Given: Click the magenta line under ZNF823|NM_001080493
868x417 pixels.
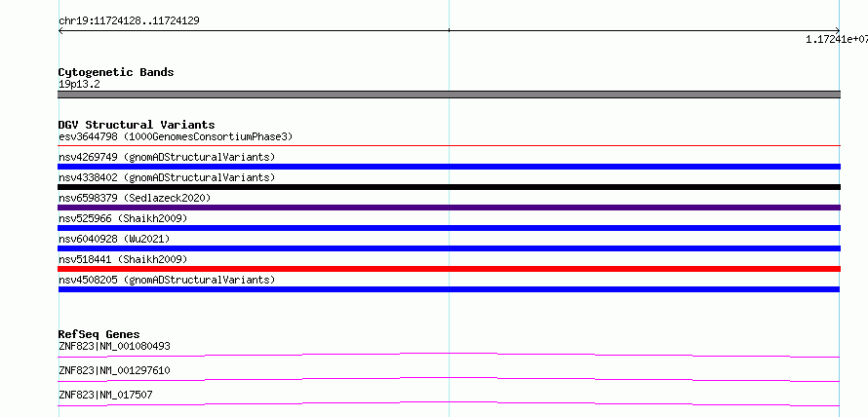Looking at the screenshot, I should click(449, 355).
